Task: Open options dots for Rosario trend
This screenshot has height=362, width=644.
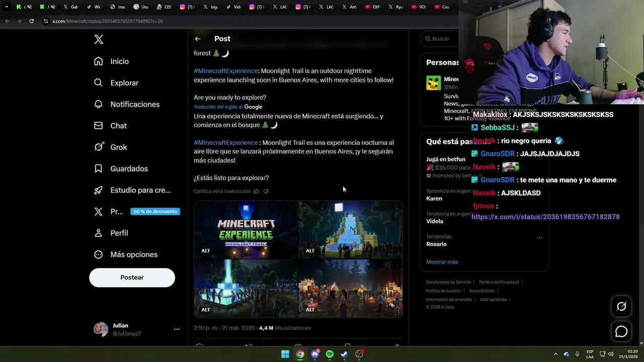Action: point(539,237)
